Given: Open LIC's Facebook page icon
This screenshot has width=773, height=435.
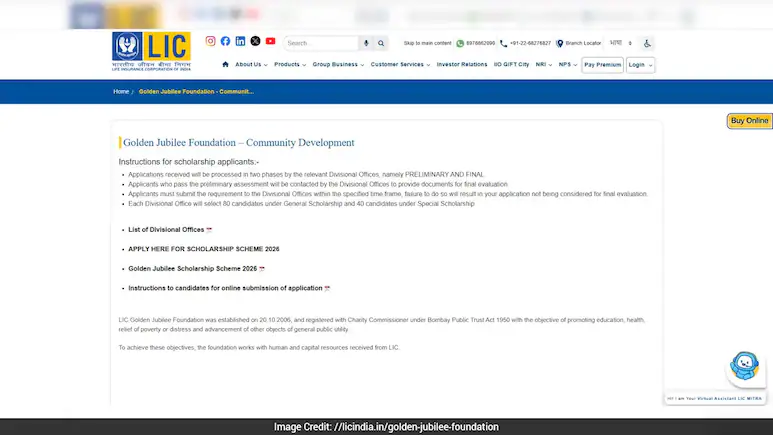Looking at the screenshot, I should [x=225, y=41].
